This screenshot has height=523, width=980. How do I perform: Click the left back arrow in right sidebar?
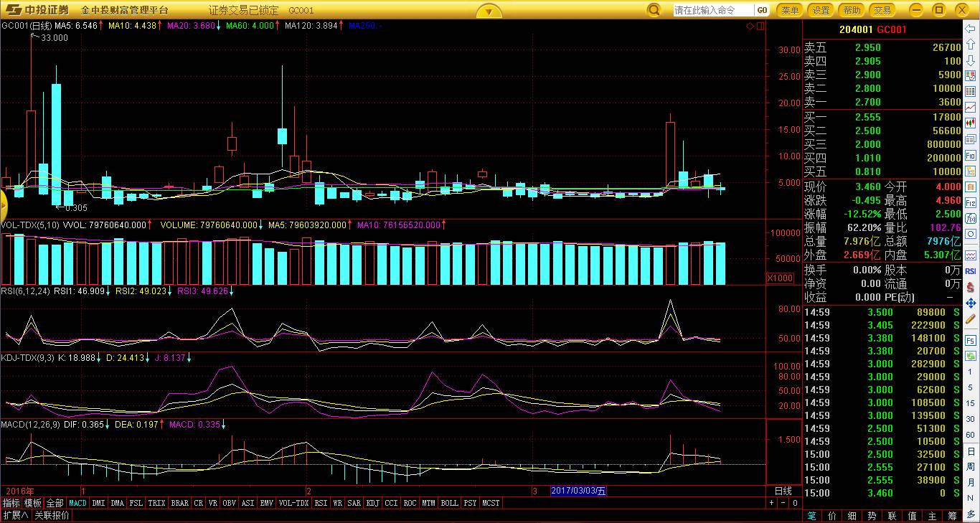971,29
